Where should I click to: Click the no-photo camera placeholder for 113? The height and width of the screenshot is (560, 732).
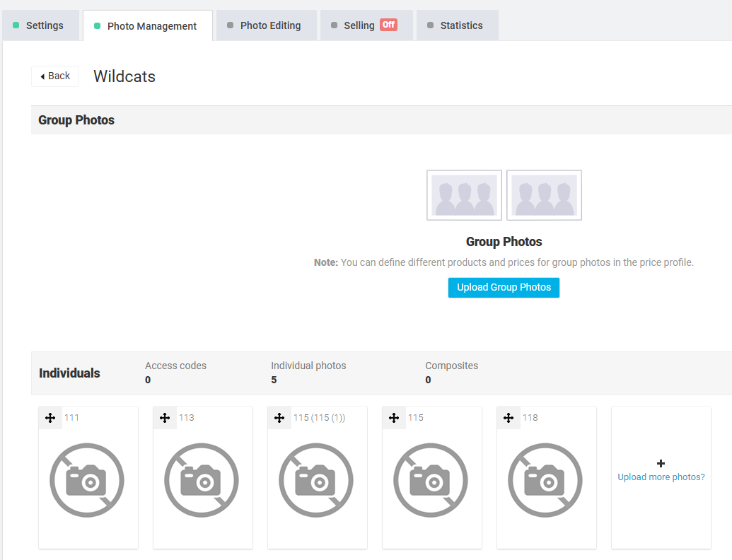click(202, 480)
